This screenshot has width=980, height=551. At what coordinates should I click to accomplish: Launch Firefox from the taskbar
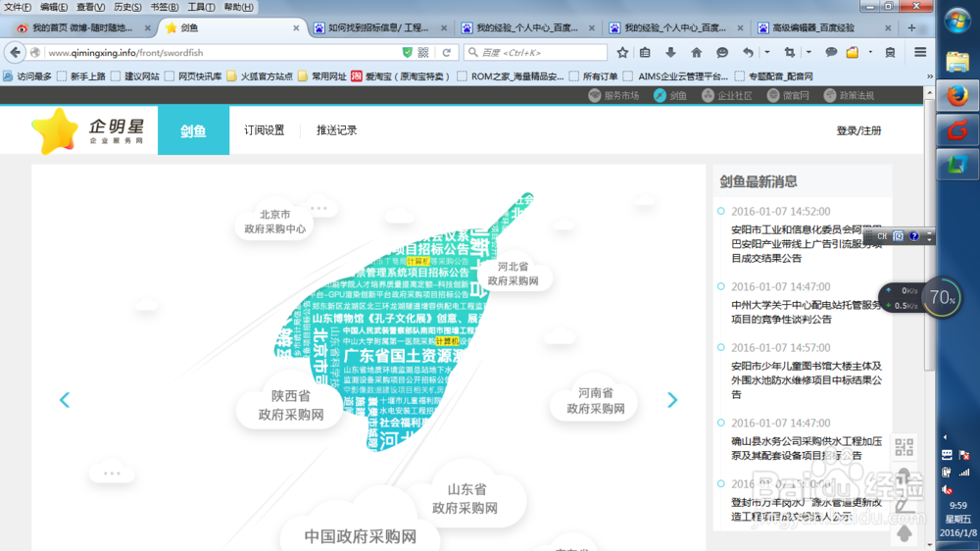click(x=956, y=96)
